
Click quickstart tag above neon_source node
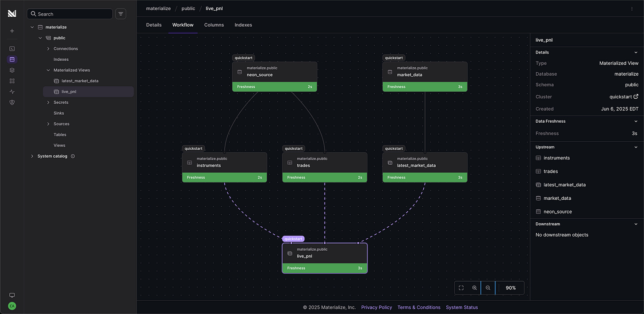[x=243, y=58]
